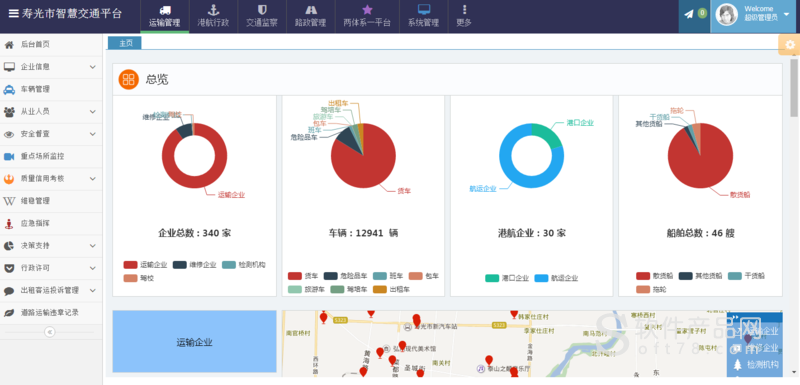Click the orange 总览 grid icon

click(x=129, y=80)
